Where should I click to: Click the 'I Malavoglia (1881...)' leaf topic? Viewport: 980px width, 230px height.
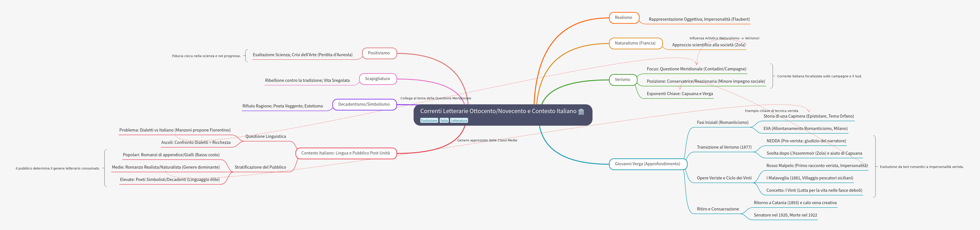(x=810, y=178)
